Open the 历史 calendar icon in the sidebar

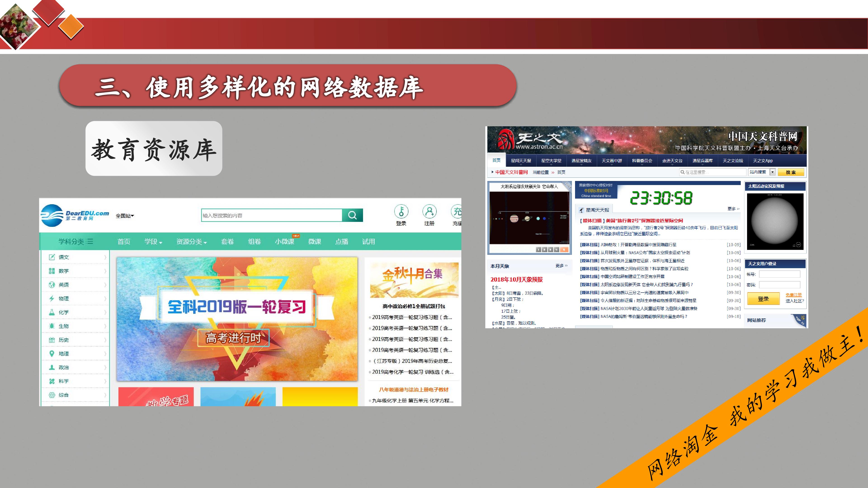[x=52, y=340]
